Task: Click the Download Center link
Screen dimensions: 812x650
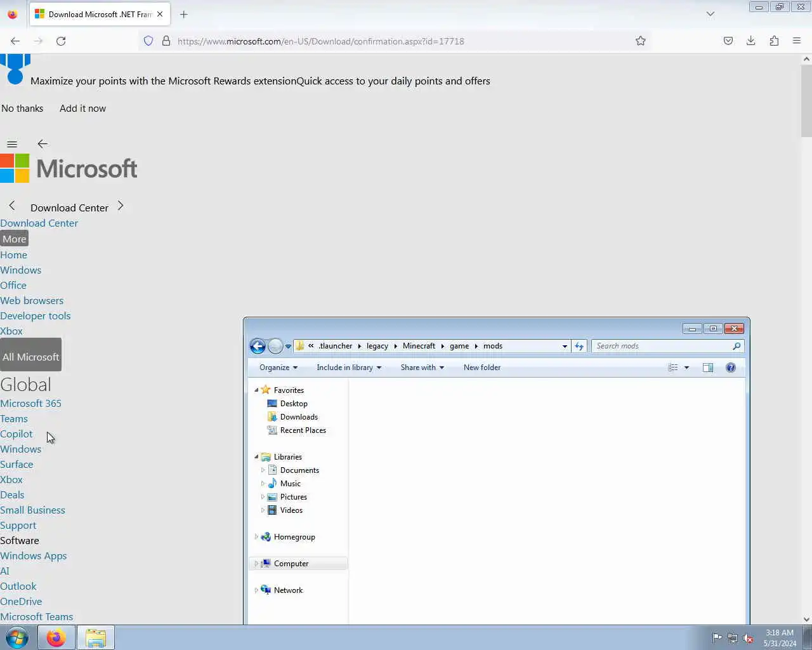Action: pyautogui.click(x=39, y=223)
